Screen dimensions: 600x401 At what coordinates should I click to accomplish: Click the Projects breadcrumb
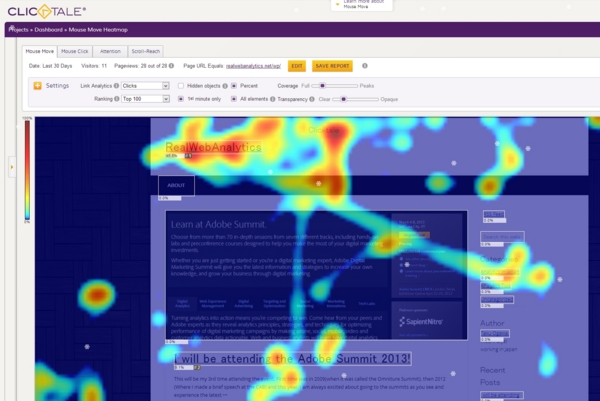18,29
